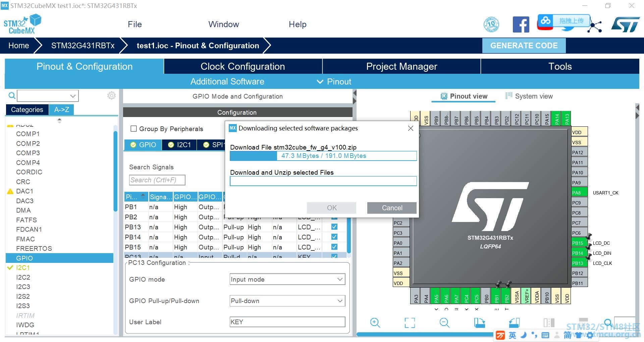Screen dimensions: 644x342
Task: Click the download file progress bar
Action: point(323,156)
